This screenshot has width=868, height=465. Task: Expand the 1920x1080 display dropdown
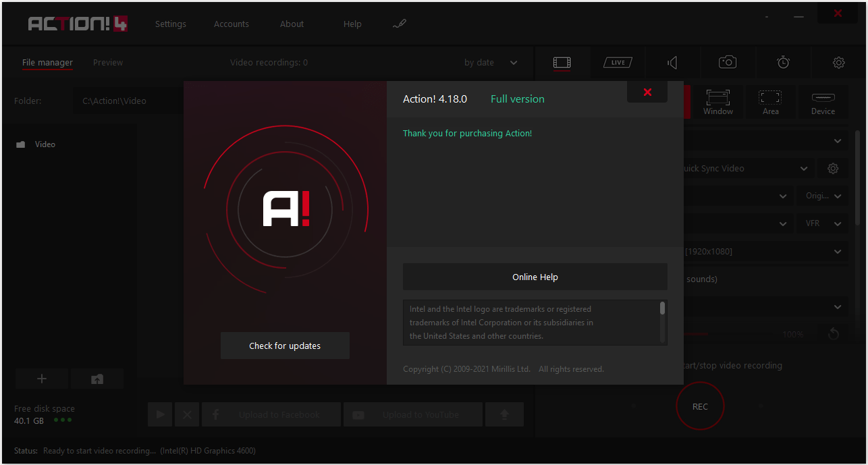coord(838,251)
